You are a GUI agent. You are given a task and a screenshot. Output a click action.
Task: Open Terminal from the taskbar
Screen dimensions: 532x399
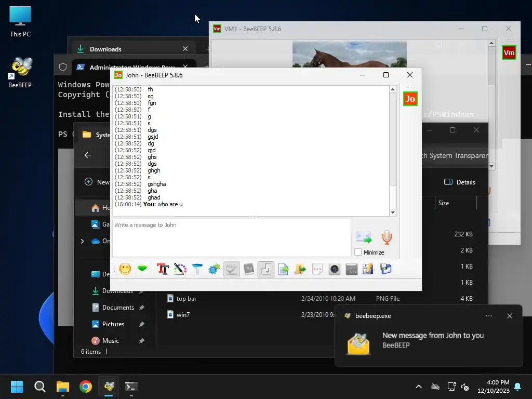131,387
